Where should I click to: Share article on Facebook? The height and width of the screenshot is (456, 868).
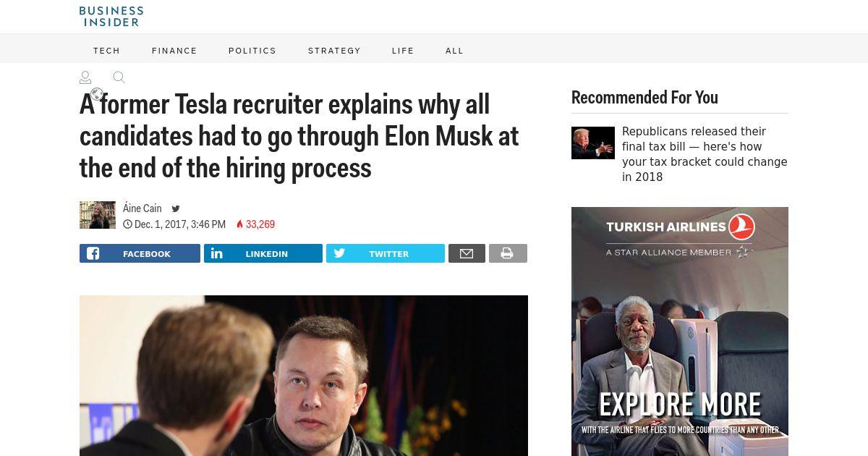click(140, 253)
